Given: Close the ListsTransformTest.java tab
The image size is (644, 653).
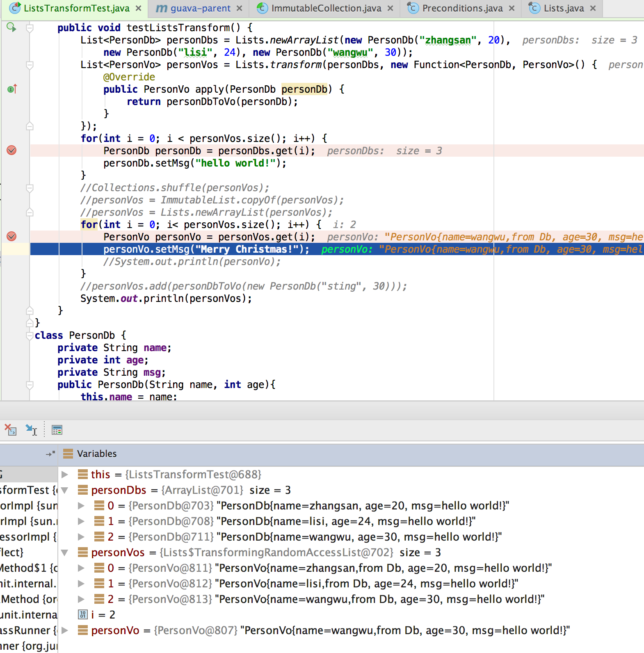Looking at the screenshot, I should pyautogui.click(x=139, y=8).
